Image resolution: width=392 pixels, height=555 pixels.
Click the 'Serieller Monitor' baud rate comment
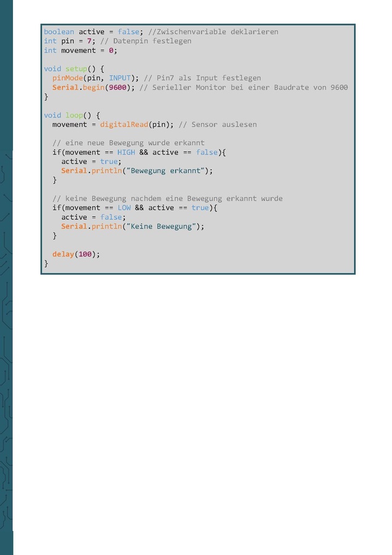243,88
